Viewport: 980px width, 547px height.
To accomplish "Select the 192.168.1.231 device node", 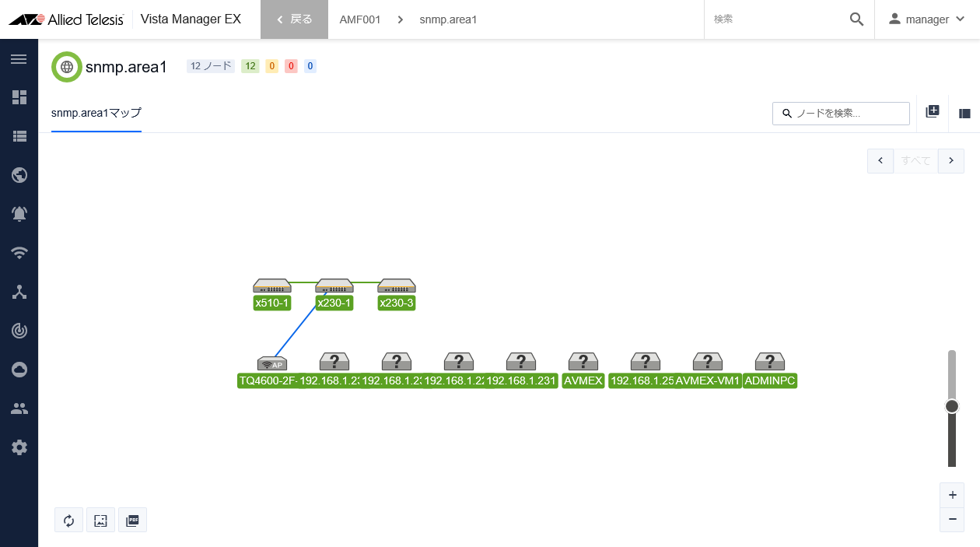I will pos(521,371).
